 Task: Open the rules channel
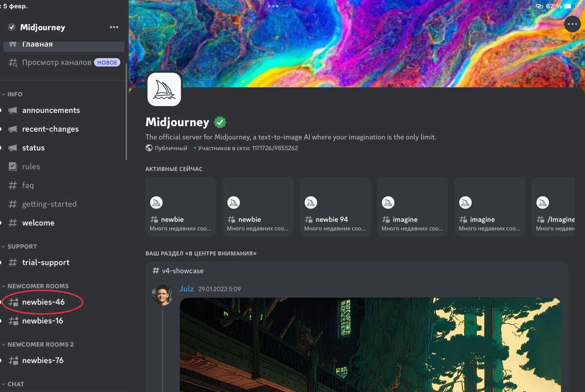31,167
